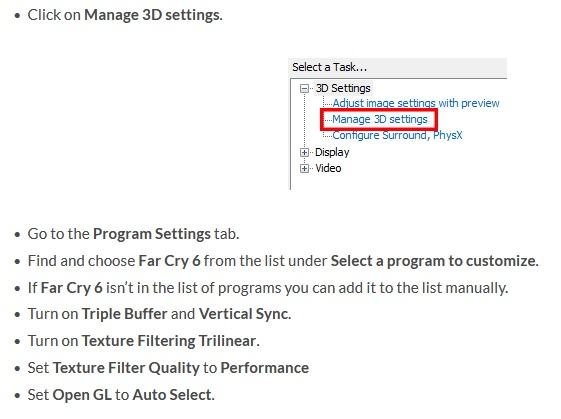Click Far Cry 6 in the Find and choose bullet
The image size is (561, 419).
169,261
